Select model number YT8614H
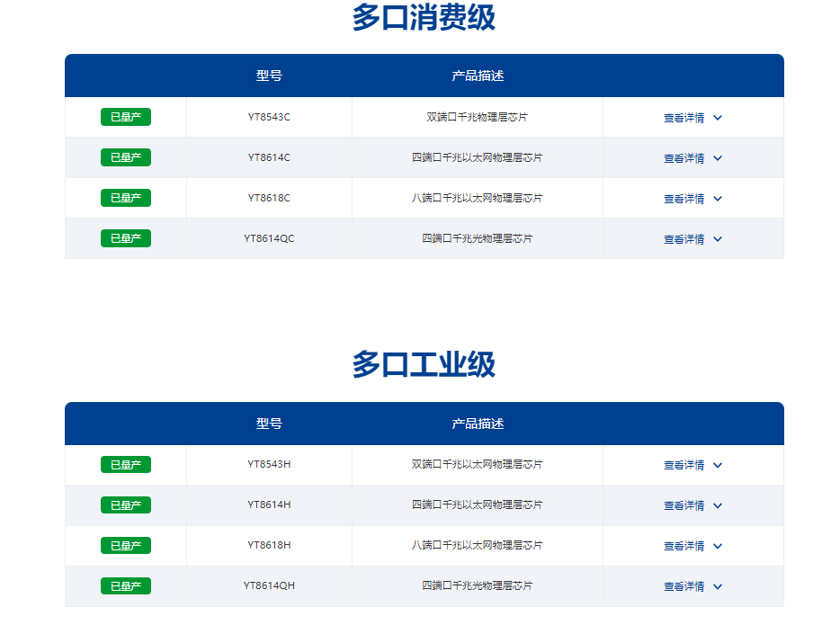 [269, 505]
